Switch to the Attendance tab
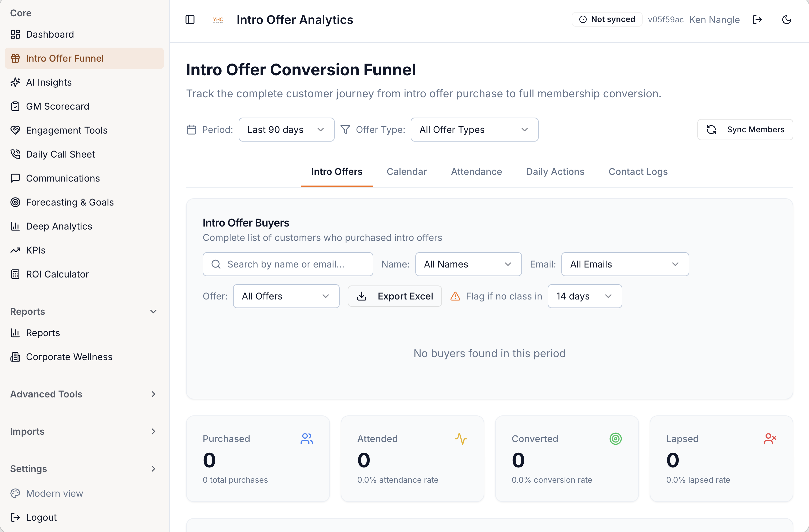Viewport: 809px width, 532px height. 476,172
